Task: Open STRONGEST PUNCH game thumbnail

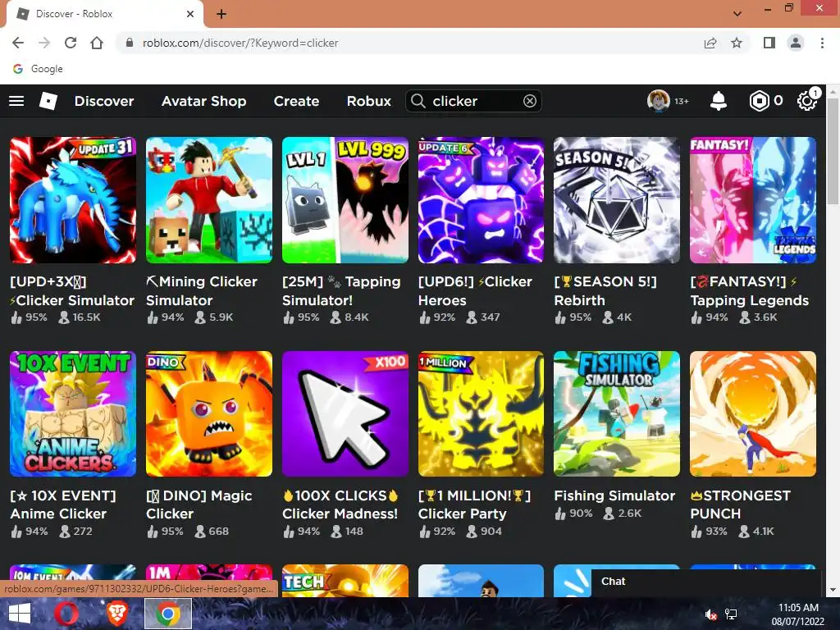Action: pyautogui.click(x=753, y=413)
